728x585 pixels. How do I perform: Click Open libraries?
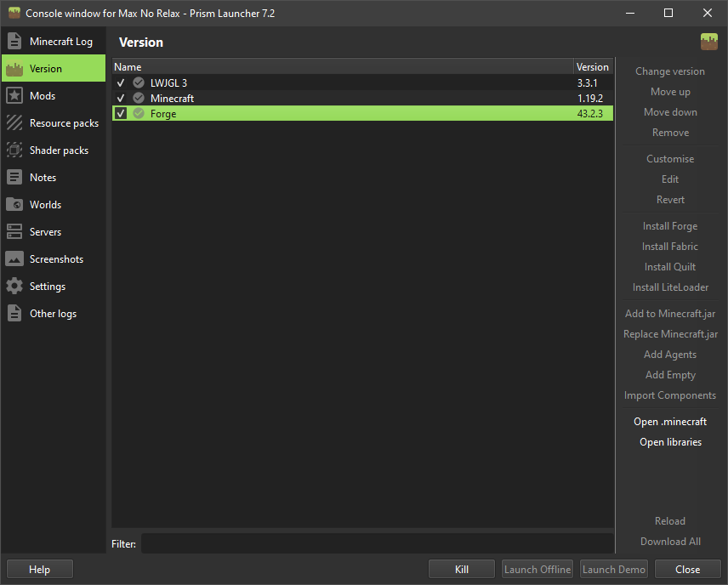click(x=670, y=442)
